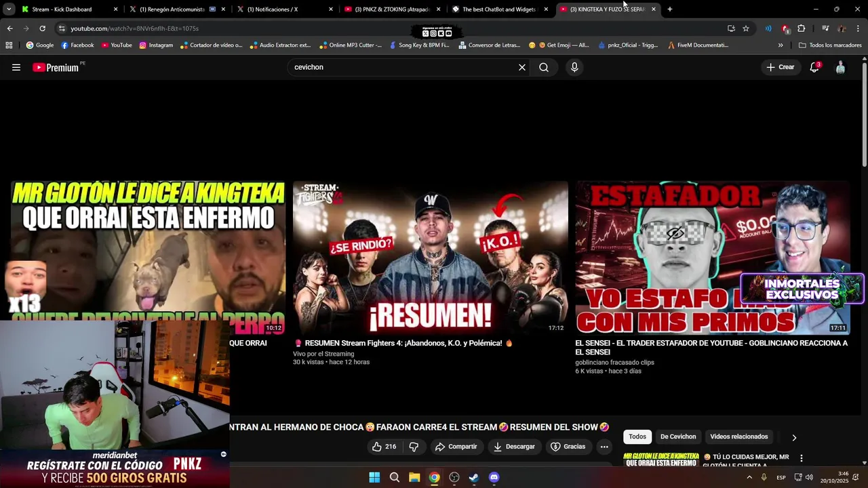Open Mr Glotón Kingteka video thumbnail

[148, 258]
